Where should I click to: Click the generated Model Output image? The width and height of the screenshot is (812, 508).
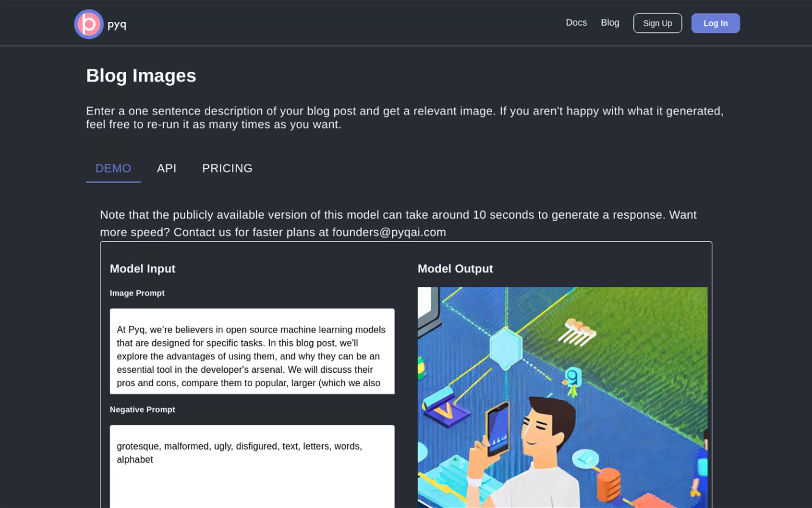click(562, 396)
